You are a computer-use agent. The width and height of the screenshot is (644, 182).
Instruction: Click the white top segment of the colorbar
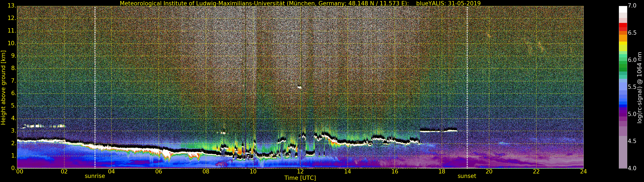click(623, 9)
